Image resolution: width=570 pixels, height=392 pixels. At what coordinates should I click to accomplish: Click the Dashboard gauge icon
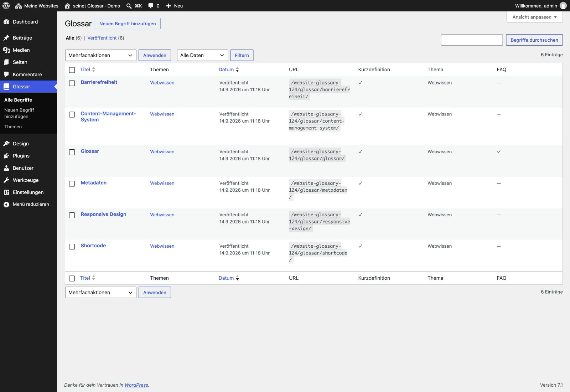6,22
